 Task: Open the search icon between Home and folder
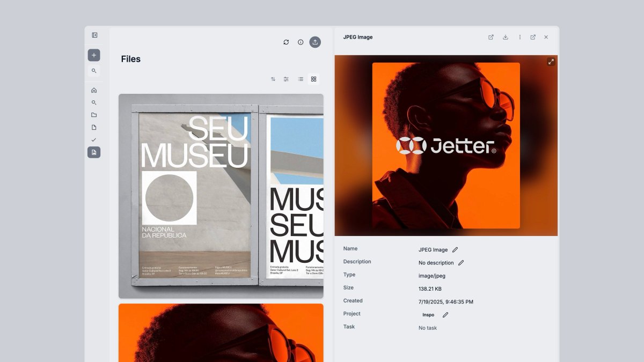click(94, 102)
